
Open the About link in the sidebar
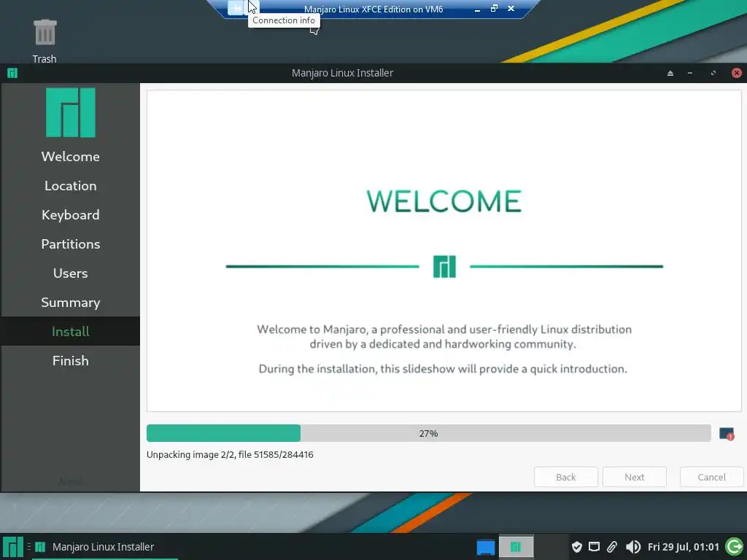(x=71, y=481)
